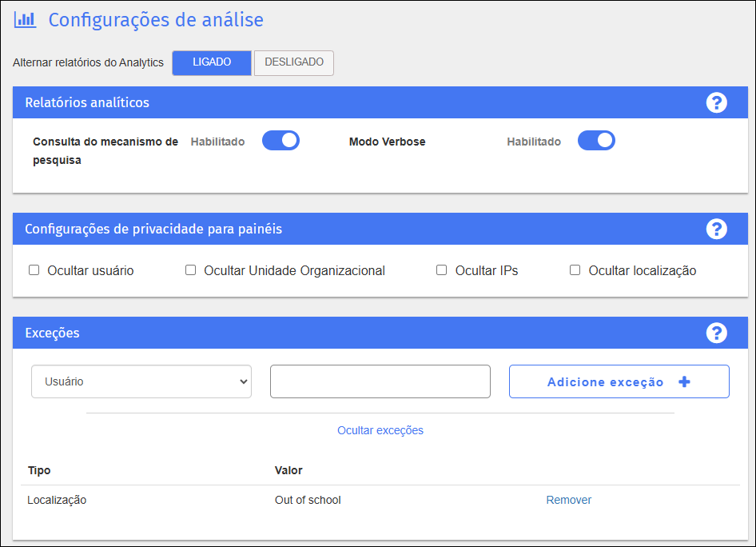Image resolution: width=756 pixels, height=547 pixels.
Task: Click the Consulta do mecanismo de pesquisa label
Action: [x=105, y=150]
